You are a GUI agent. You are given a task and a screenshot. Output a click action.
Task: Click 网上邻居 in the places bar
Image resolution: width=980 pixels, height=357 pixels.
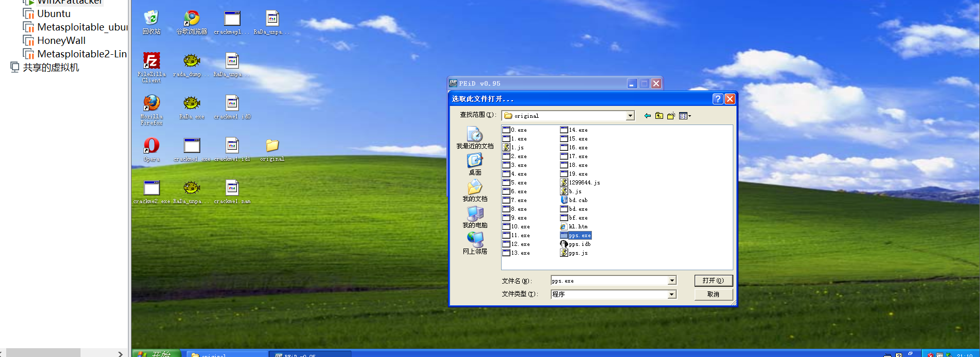click(475, 243)
